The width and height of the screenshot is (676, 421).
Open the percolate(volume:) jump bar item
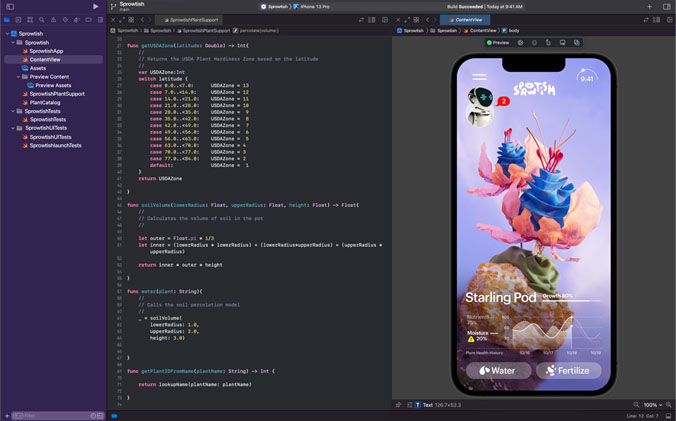(256, 31)
